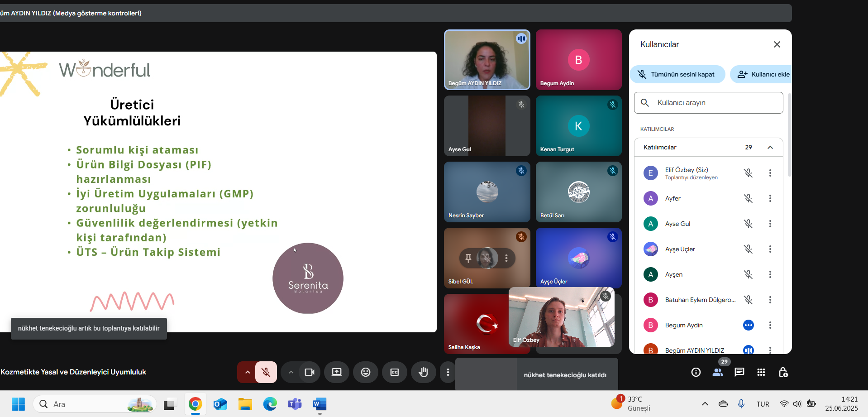Viewport: 868px width, 417px height.
Task: Click Tümünün sesini kapat button
Action: tap(677, 74)
